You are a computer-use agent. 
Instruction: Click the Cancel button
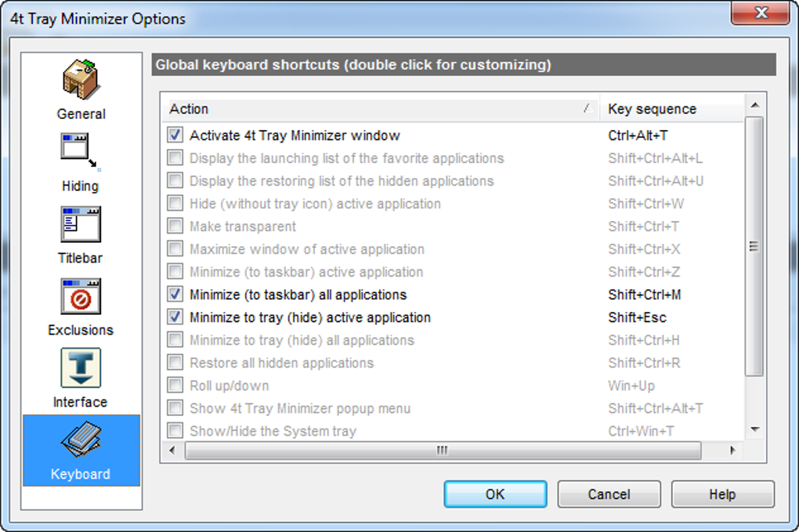coord(609,494)
